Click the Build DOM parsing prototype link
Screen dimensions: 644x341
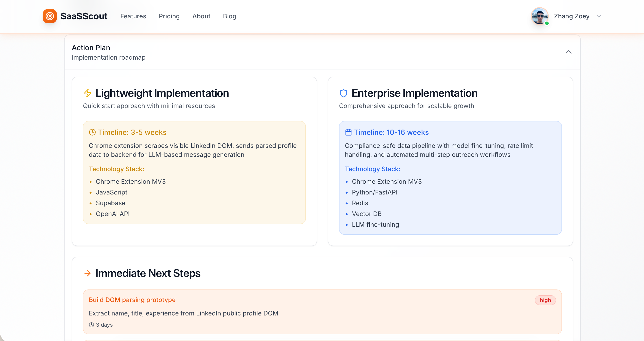132,300
